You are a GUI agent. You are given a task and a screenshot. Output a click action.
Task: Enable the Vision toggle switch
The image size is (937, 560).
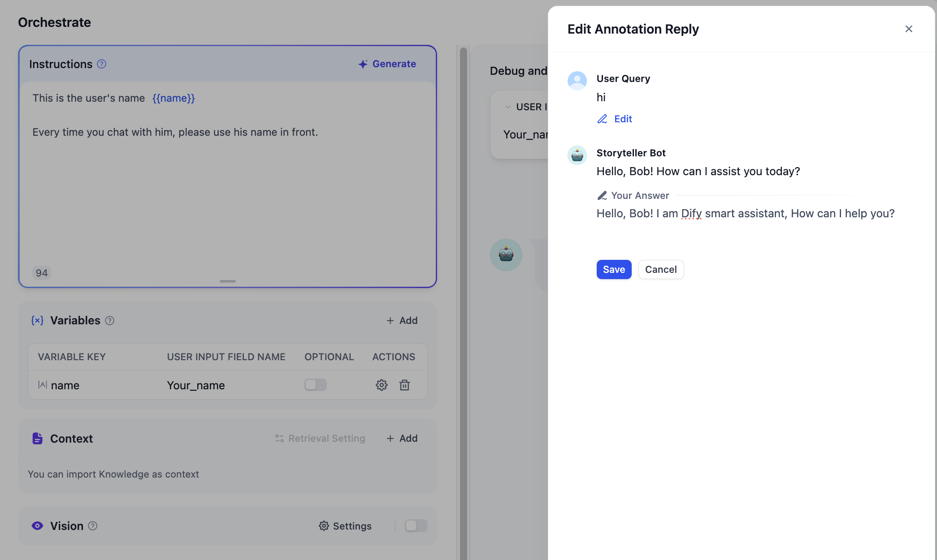(416, 526)
